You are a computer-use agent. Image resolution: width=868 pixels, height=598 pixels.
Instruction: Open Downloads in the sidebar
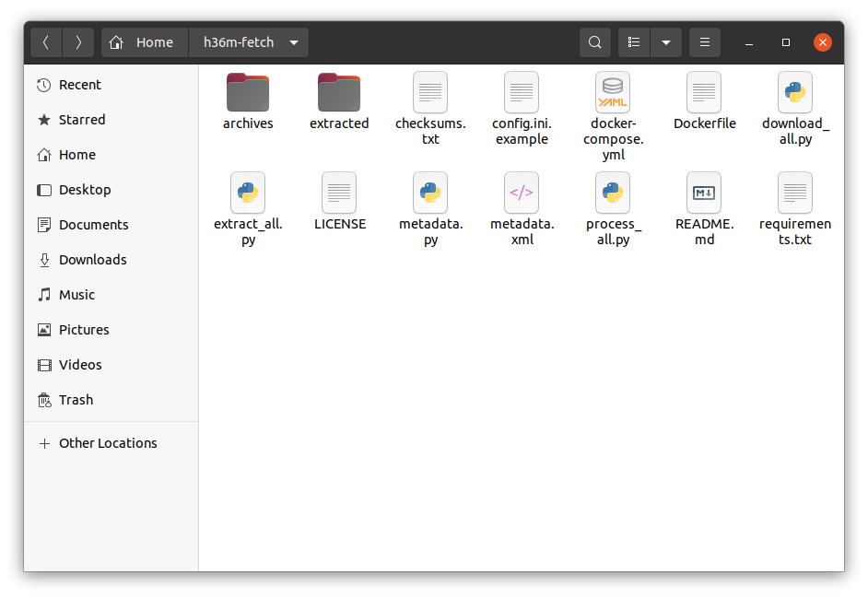[111, 260]
